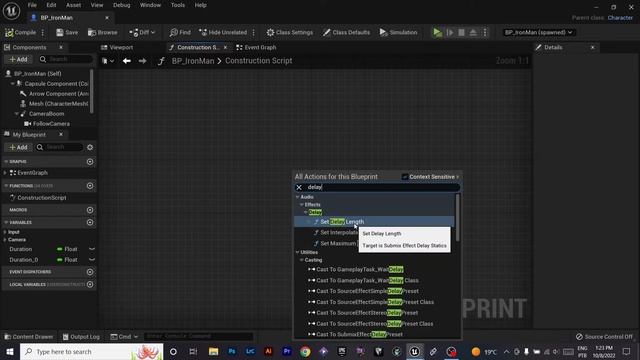Navigate forward in graph history
The height and width of the screenshot is (360, 640).
142,61
